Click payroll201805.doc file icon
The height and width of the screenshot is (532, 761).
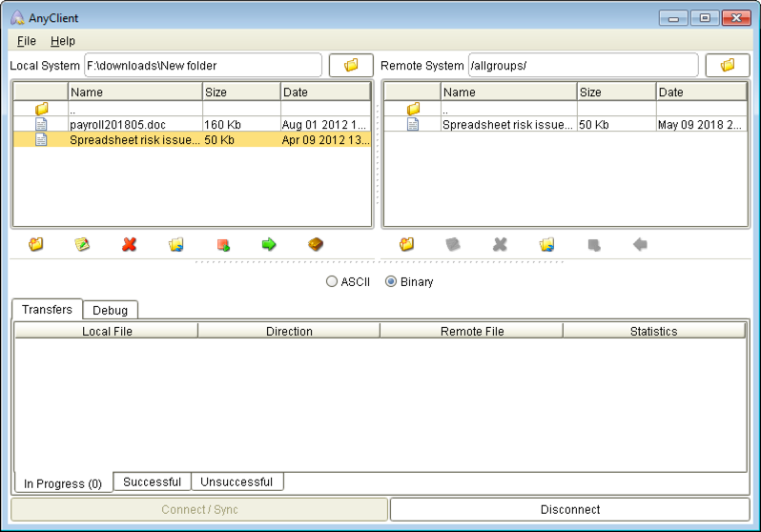pos(41,124)
